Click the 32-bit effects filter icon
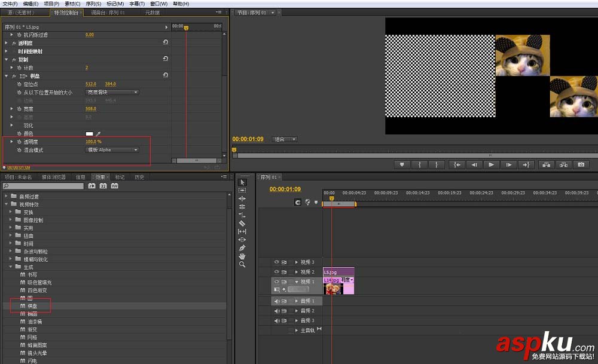Image resolution: width=598 pixels, height=364 pixels. point(103,186)
